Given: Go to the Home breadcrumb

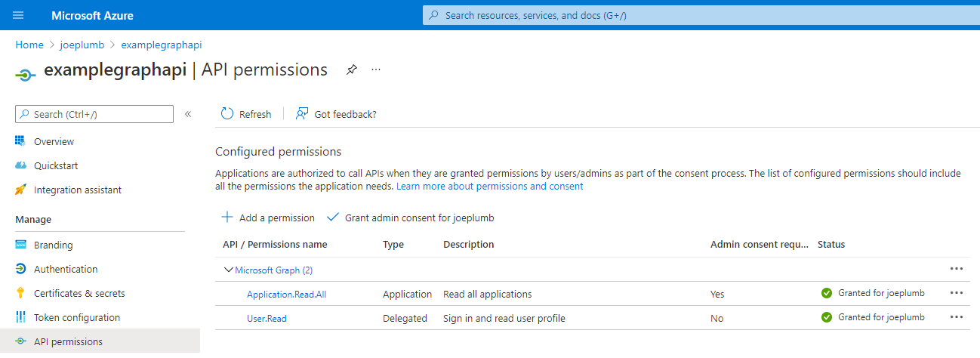Looking at the screenshot, I should point(29,45).
